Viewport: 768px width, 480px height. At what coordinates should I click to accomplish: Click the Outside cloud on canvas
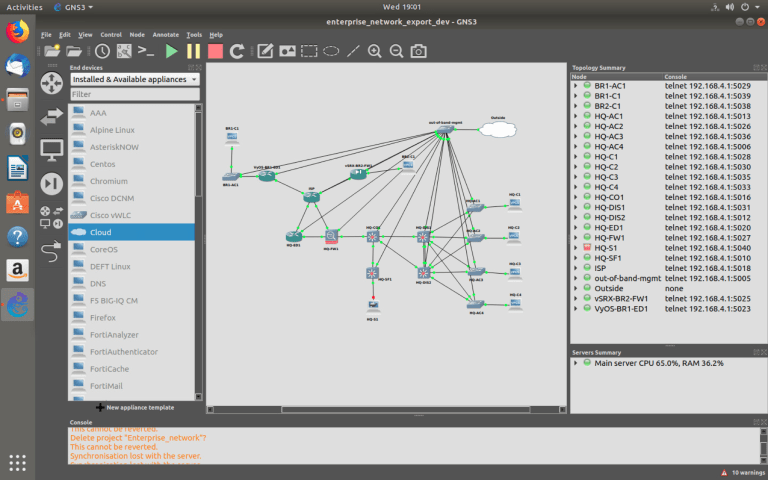coord(498,129)
